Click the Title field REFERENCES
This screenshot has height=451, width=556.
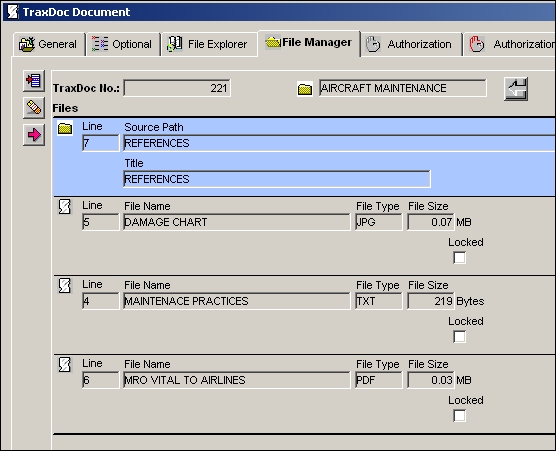(x=277, y=179)
